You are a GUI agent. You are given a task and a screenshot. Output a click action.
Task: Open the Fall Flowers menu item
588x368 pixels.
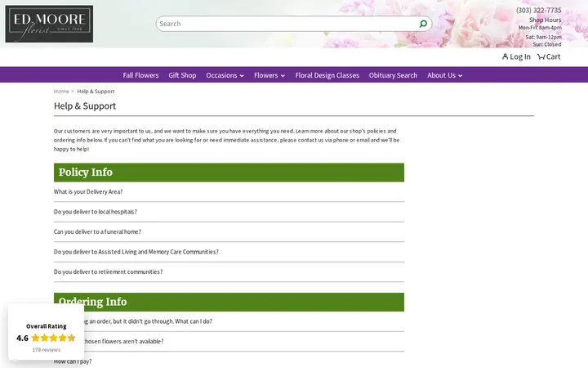(140, 75)
